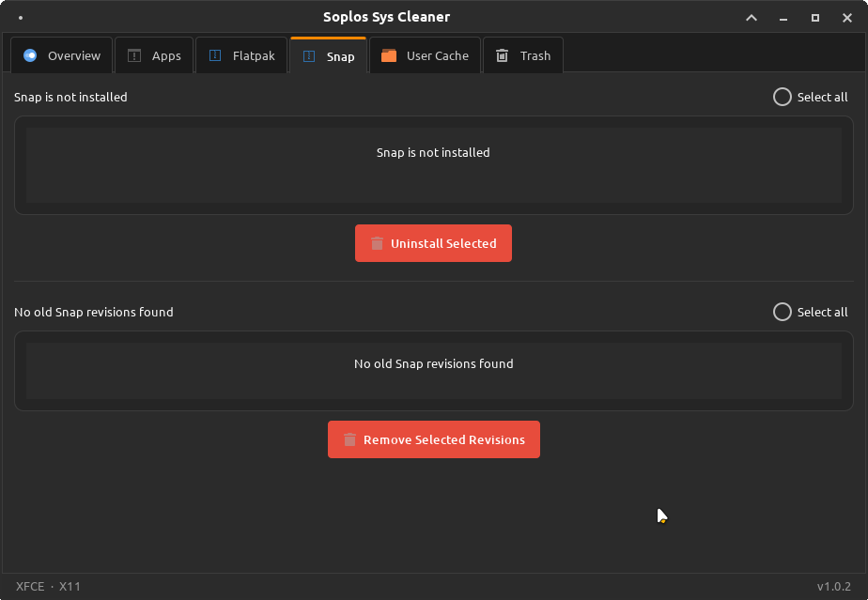Click the XFCE · X11 status text

tap(48, 586)
